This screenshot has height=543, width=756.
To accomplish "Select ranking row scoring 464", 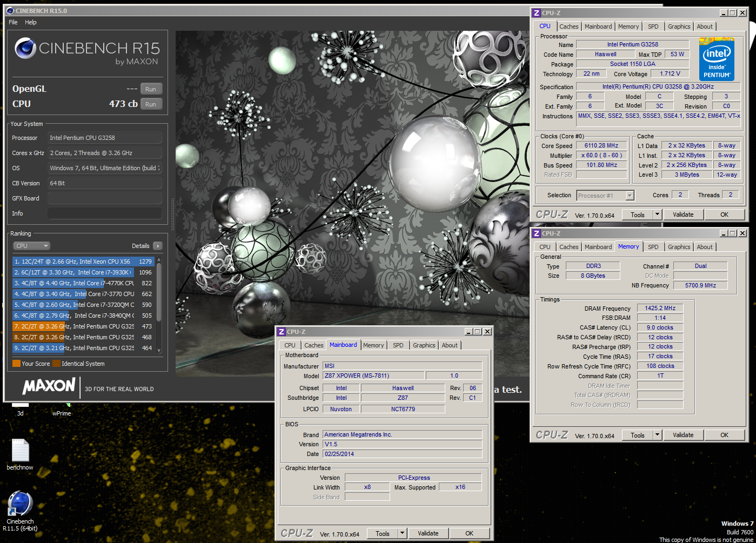I will 83,348.
